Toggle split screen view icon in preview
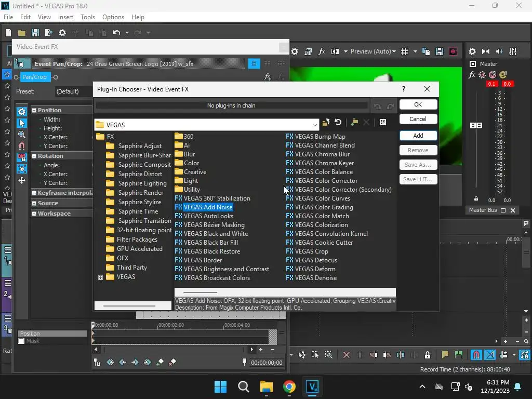 (x=335, y=51)
